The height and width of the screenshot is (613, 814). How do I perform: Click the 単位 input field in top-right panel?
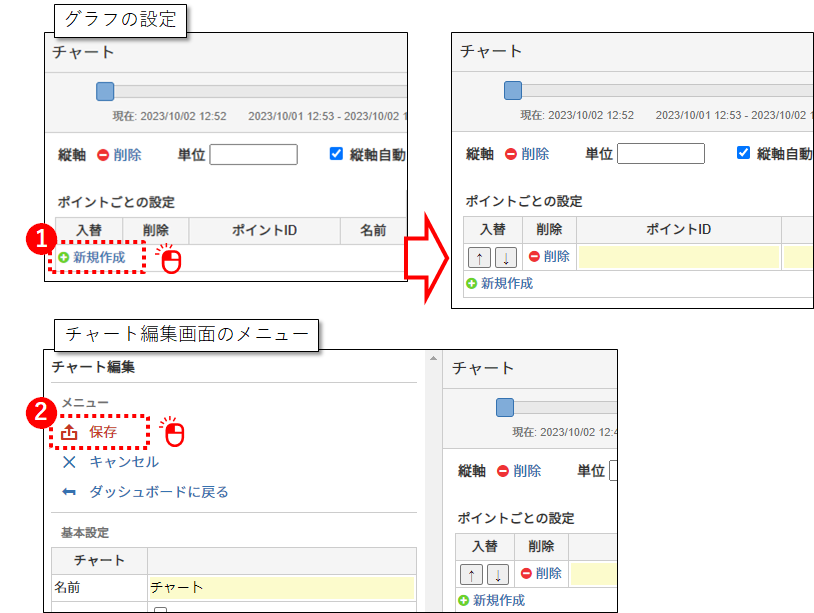[x=661, y=154]
